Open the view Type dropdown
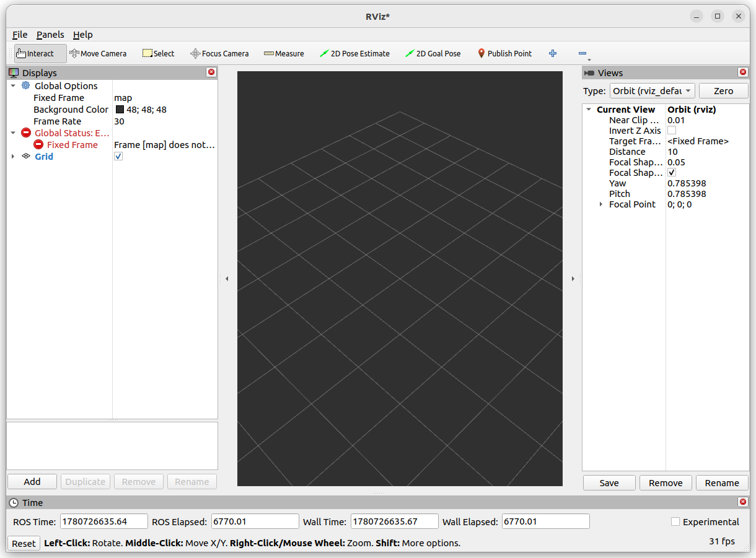 click(653, 90)
